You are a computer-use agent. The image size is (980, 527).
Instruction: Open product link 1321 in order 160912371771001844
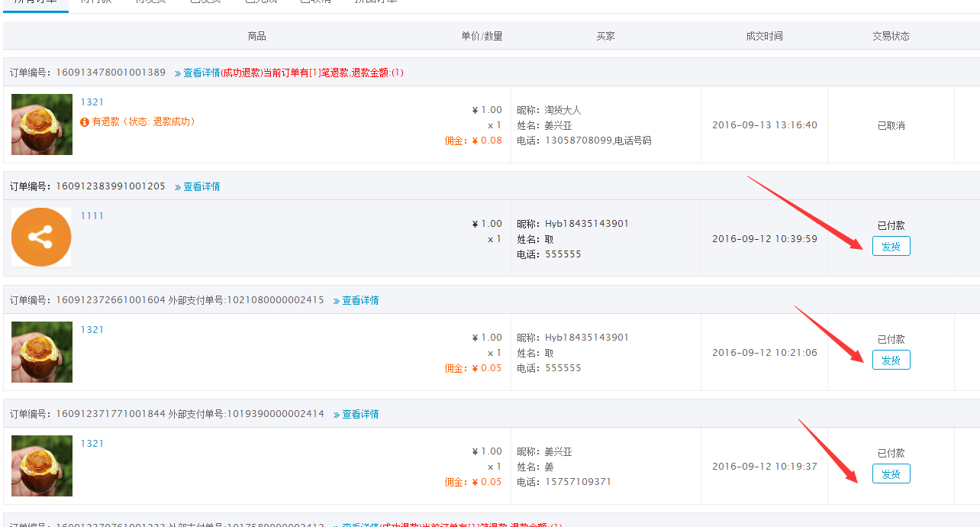[x=92, y=444]
